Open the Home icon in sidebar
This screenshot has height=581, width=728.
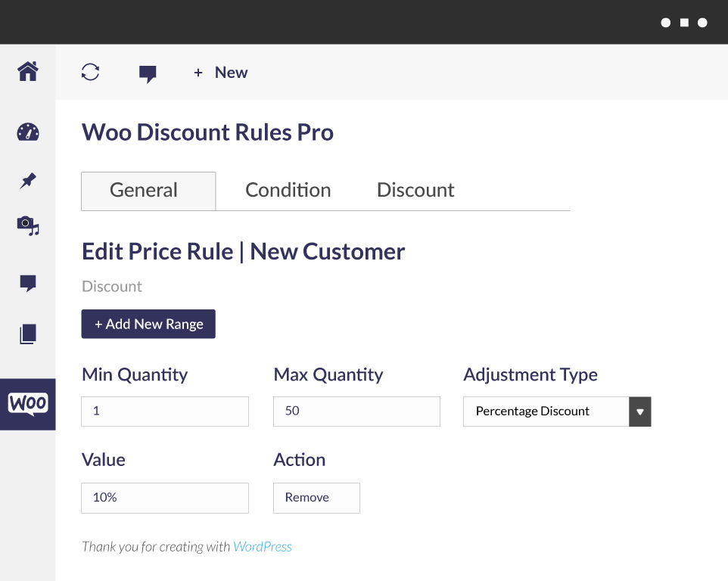tap(28, 71)
